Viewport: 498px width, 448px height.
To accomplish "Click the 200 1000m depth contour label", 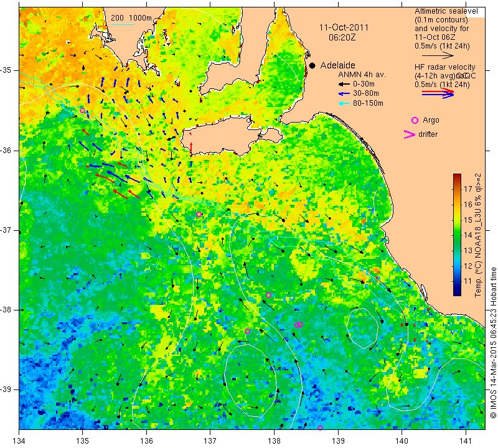I will 131,18.
